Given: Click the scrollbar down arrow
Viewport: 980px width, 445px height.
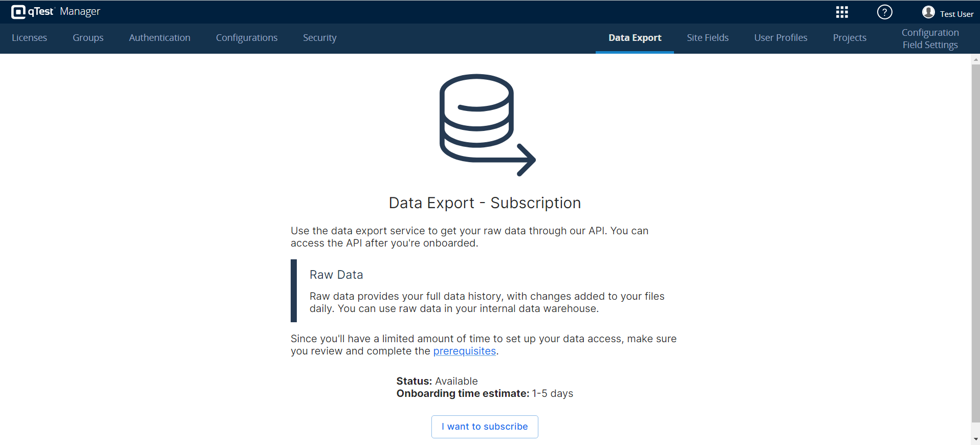Looking at the screenshot, I should coord(975,439).
